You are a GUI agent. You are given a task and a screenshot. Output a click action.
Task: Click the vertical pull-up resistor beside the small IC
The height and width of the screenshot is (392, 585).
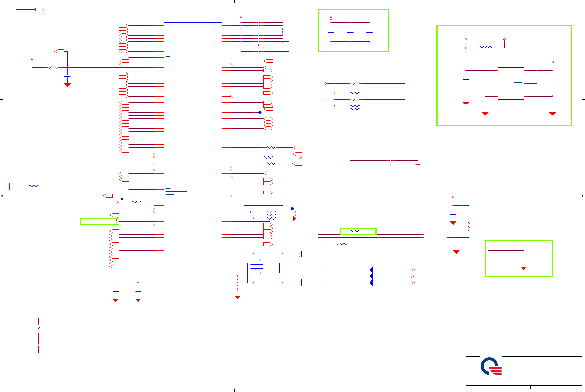[x=469, y=226]
